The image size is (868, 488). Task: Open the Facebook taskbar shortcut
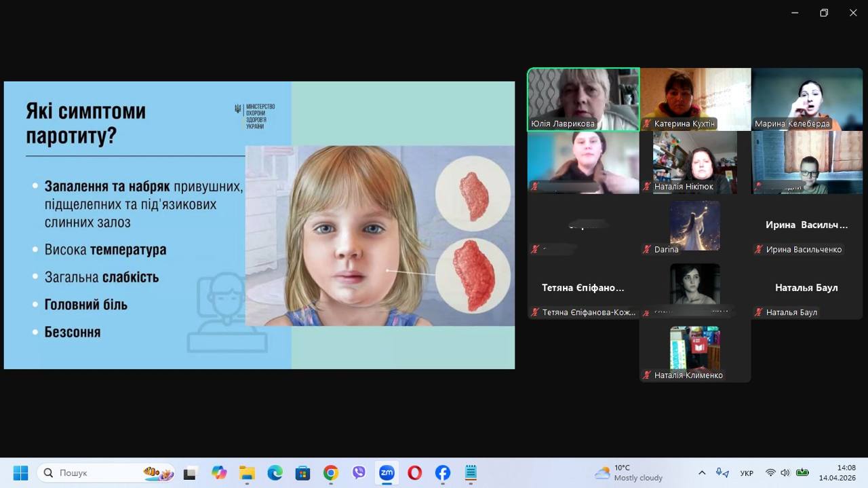(443, 473)
